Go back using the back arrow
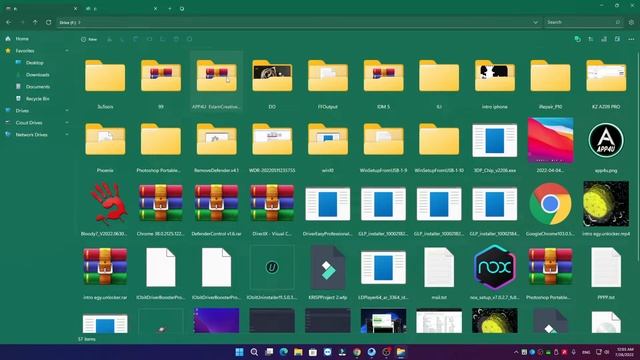Screen dimensions: 640x360 [9, 22]
